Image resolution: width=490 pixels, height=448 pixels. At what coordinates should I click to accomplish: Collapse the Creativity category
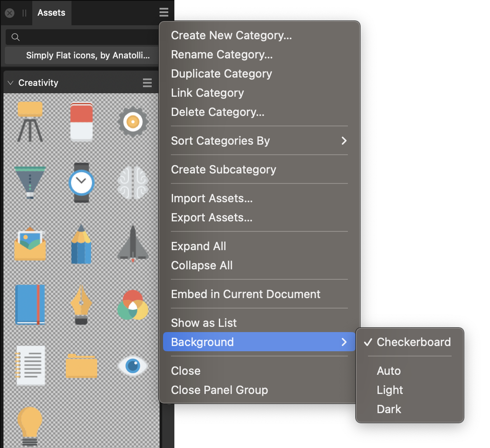[10, 82]
